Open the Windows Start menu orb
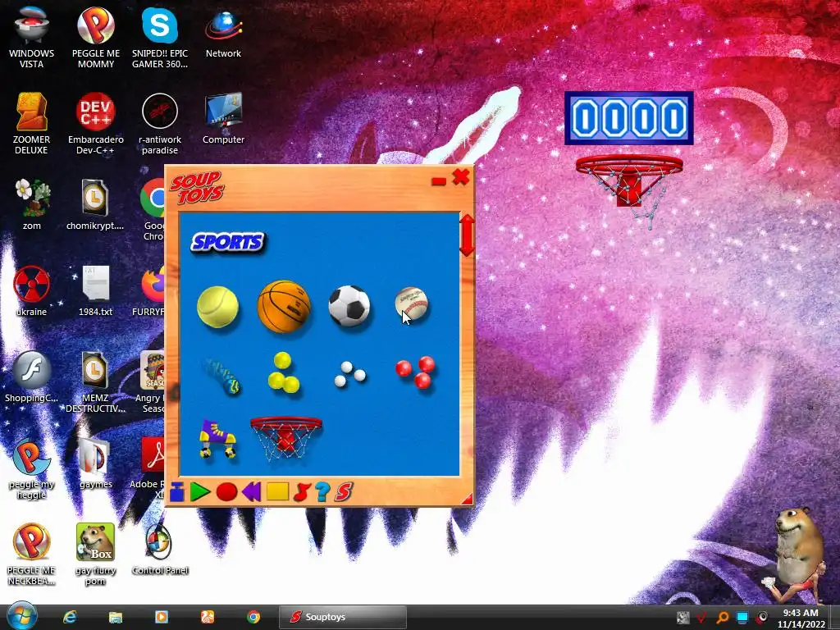Screen dimensions: 840x630 pos(22,616)
